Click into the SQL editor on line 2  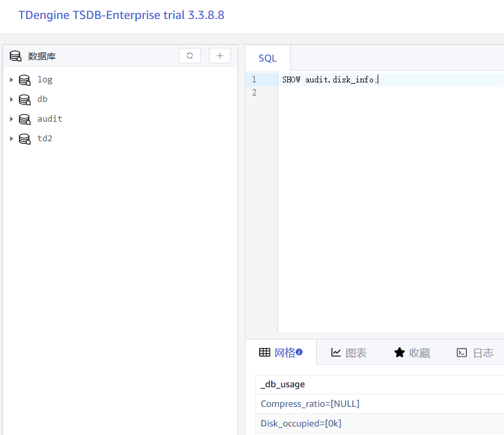[386, 93]
